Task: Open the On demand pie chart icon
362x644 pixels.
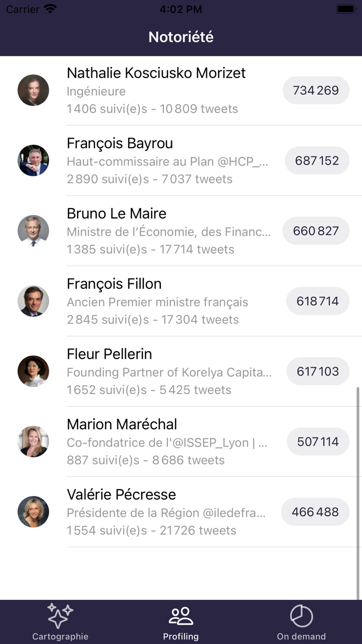Action: click(x=301, y=616)
